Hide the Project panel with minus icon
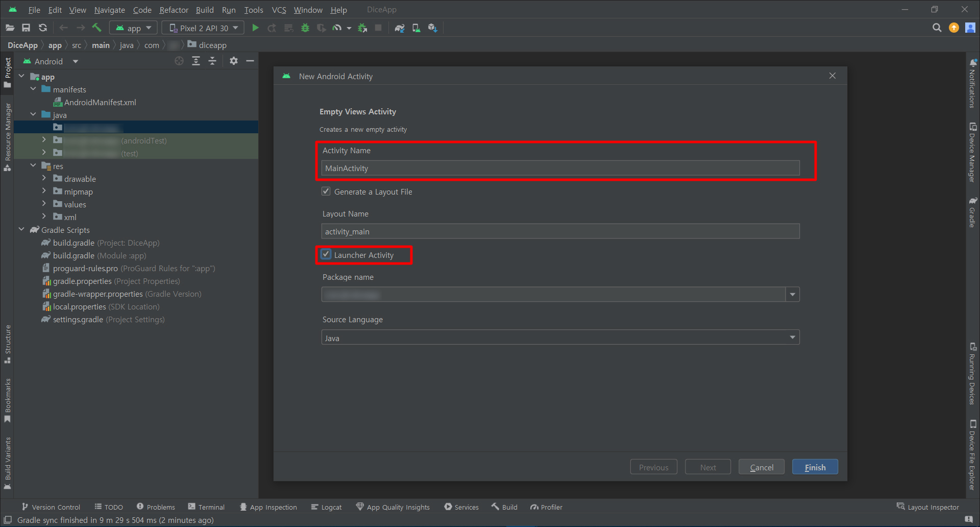 250,61
